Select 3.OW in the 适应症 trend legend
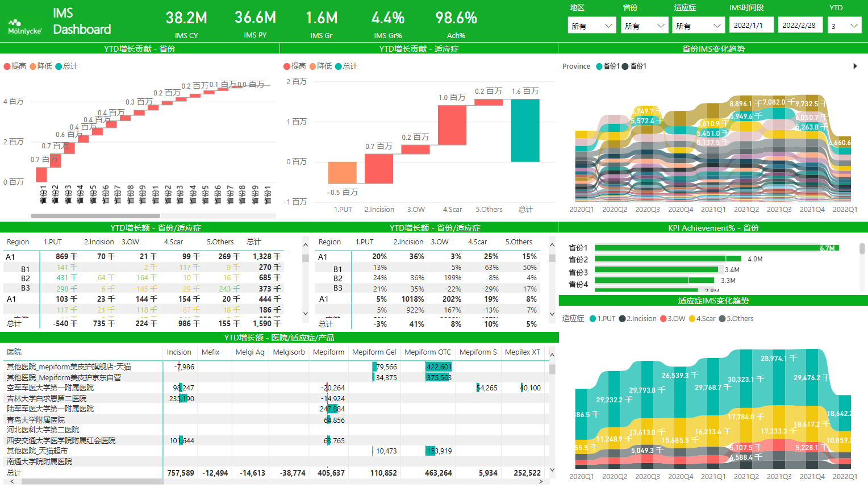 (673, 319)
